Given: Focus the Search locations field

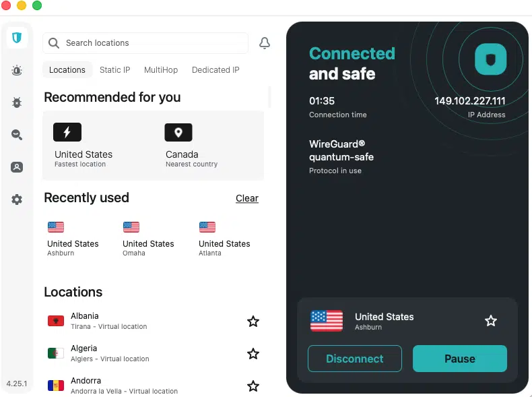Looking at the screenshot, I should click(x=145, y=43).
